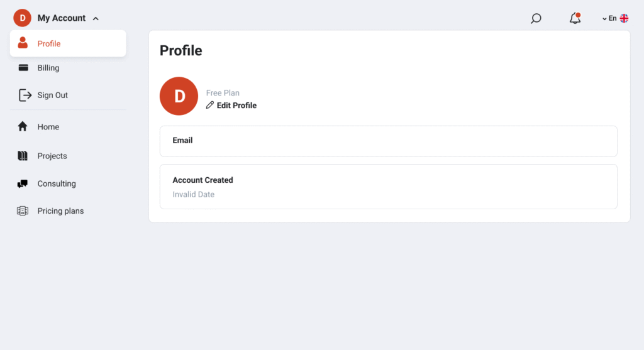
Task: Click the large D profile avatar
Action: point(179,96)
